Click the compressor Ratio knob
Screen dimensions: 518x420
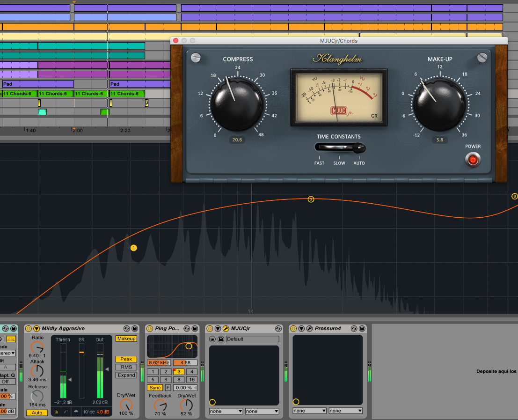(x=37, y=347)
